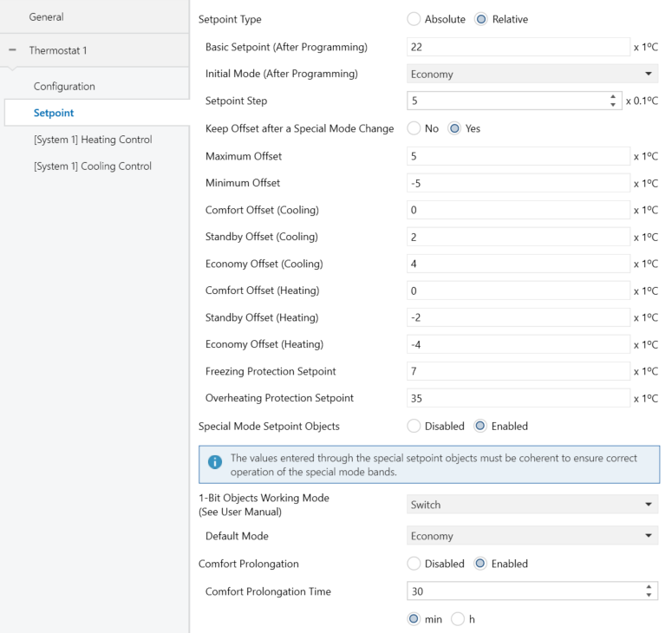
Task: Click the Economy Offset (Cooling) field
Action: tap(519, 264)
